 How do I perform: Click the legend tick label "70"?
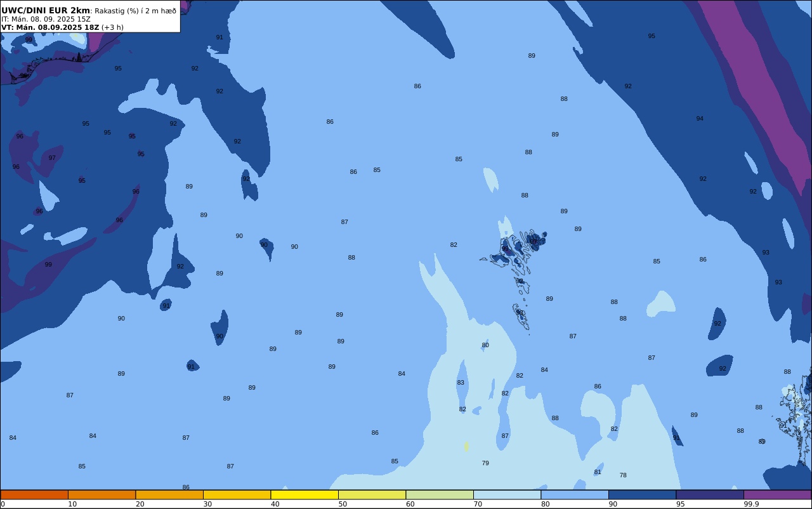coord(478,504)
